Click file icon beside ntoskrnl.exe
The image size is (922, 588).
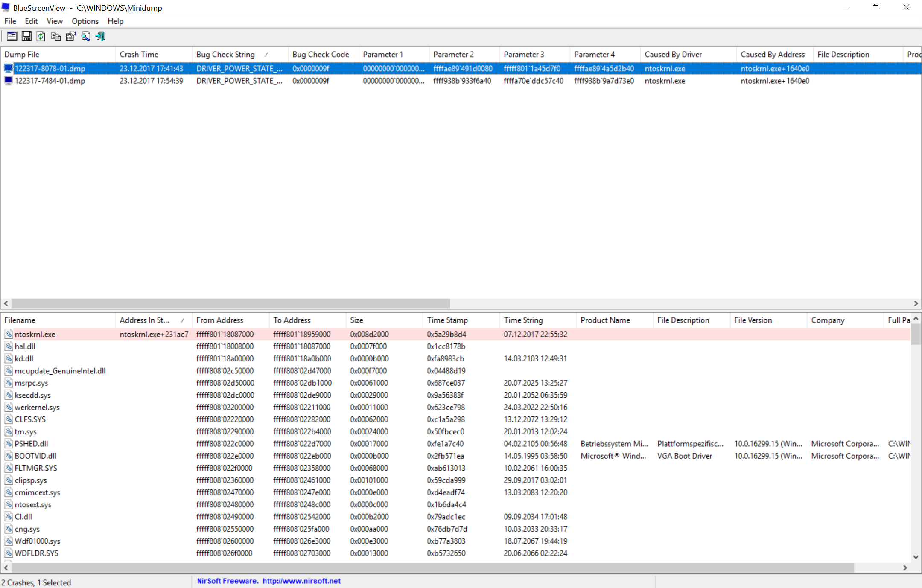tap(9, 334)
